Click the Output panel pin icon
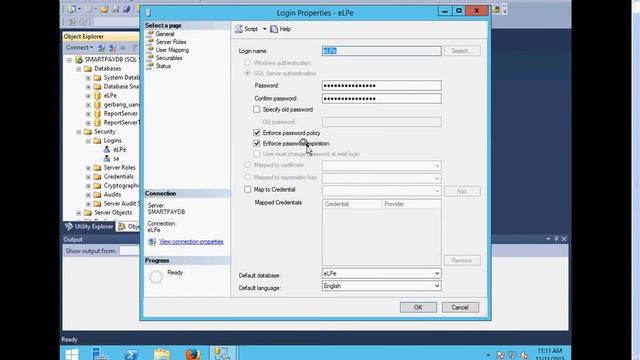 556,239
